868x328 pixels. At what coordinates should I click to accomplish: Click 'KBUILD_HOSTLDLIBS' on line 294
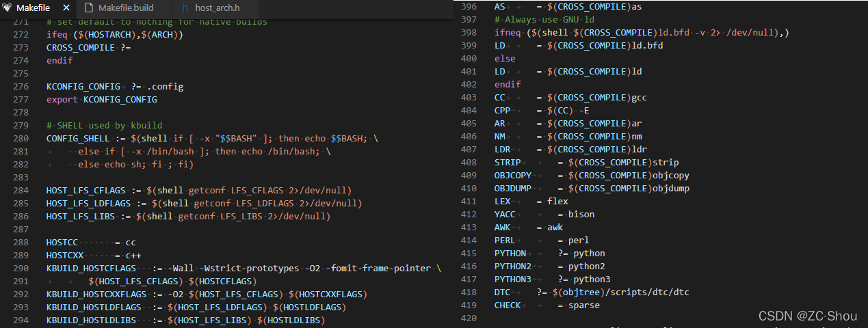[91, 320]
